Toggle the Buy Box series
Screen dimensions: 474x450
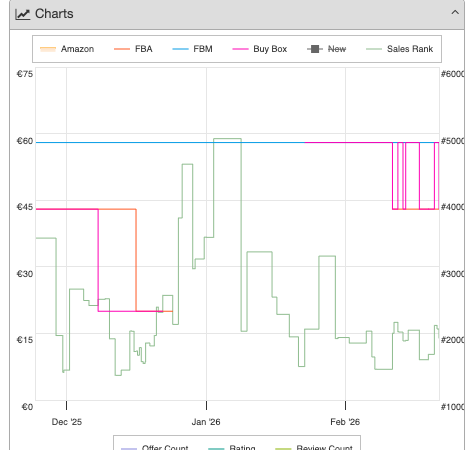(x=260, y=49)
